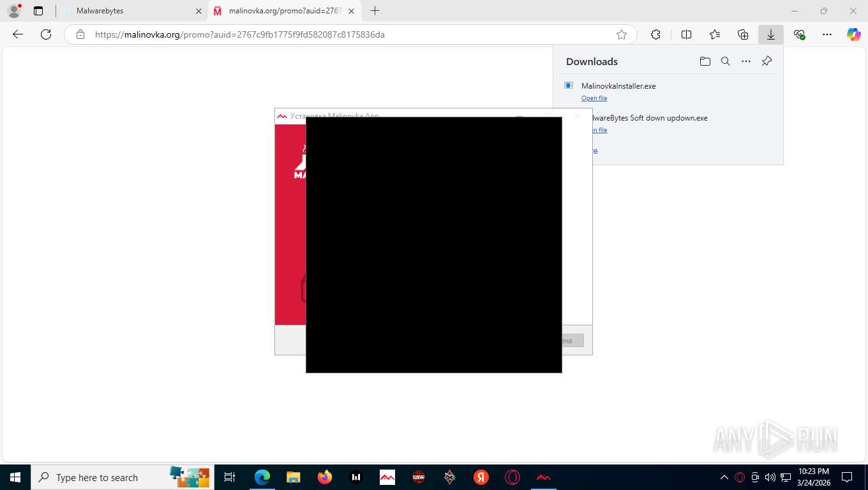Show hidden system tray icons
The image size is (868, 490).
724,477
